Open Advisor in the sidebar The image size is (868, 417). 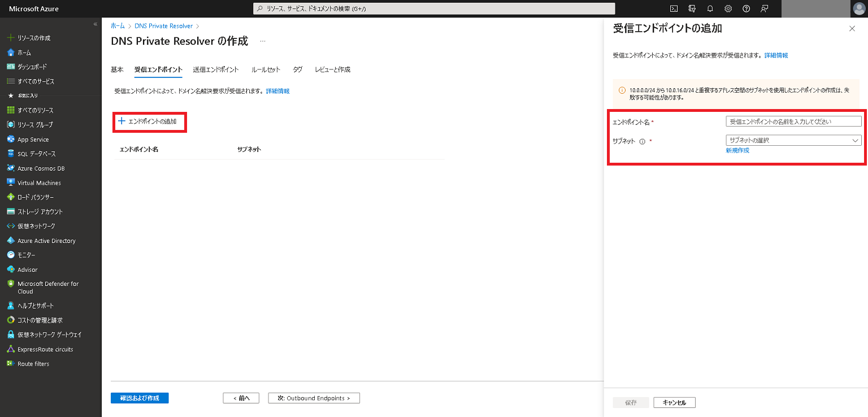28,269
